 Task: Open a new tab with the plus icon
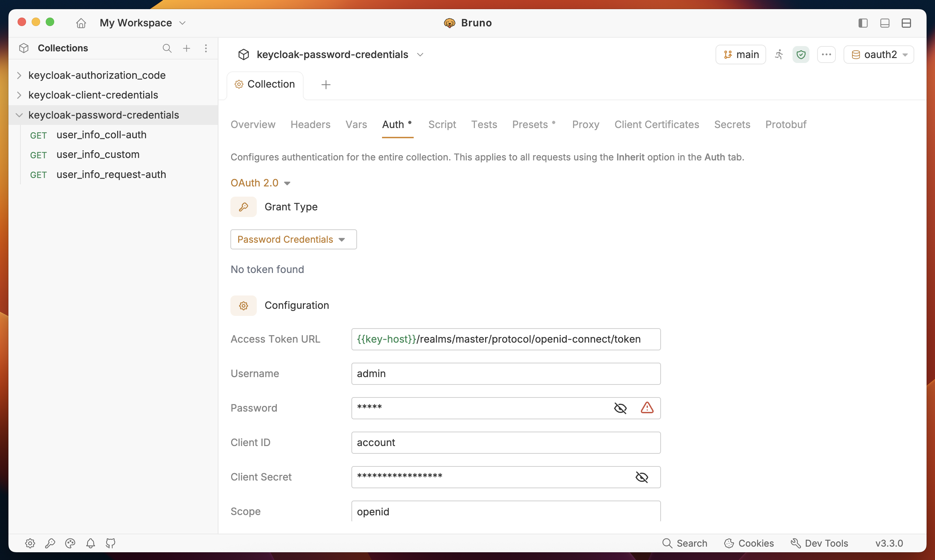tap(326, 84)
